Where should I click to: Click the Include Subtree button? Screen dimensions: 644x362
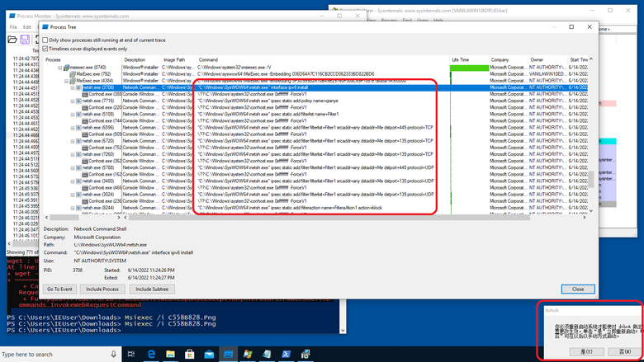[150, 289]
